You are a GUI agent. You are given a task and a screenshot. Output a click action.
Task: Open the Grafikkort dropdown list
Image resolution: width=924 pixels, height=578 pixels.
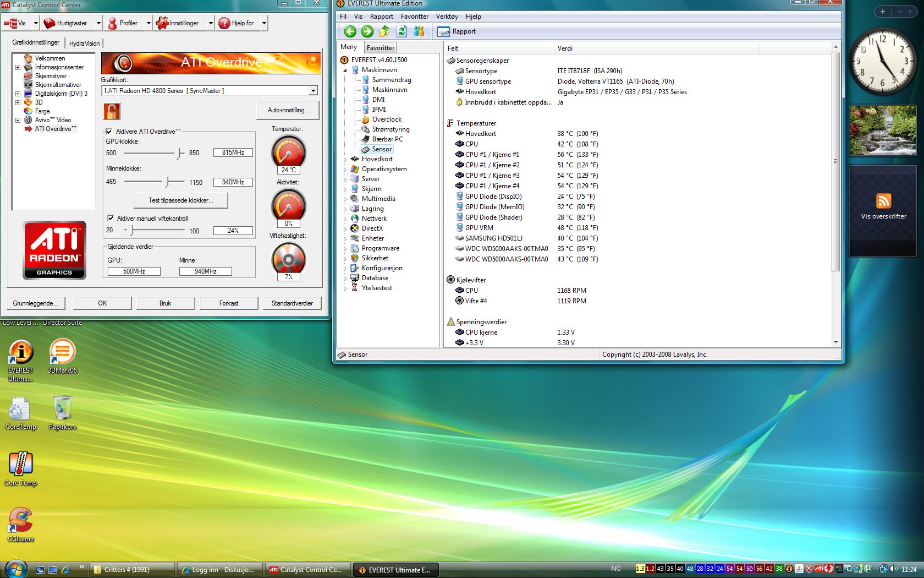pyautogui.click(x=312, y=91)
